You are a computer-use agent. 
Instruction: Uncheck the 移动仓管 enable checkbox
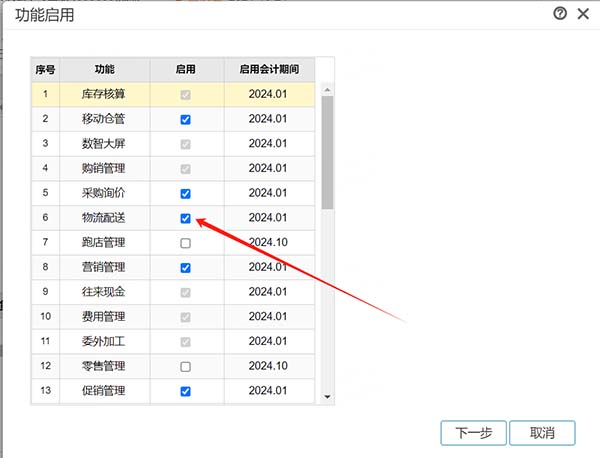tap(185, 119)
